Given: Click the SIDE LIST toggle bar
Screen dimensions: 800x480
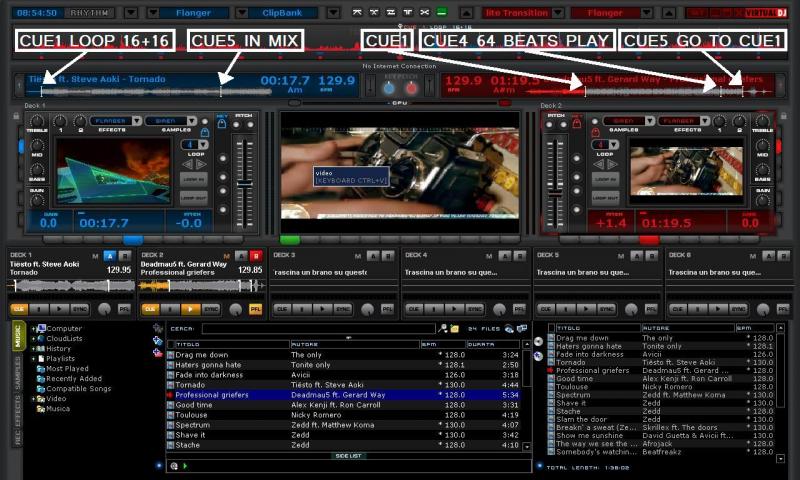Looking at the screenshot, I should click(x=348, y=456).
